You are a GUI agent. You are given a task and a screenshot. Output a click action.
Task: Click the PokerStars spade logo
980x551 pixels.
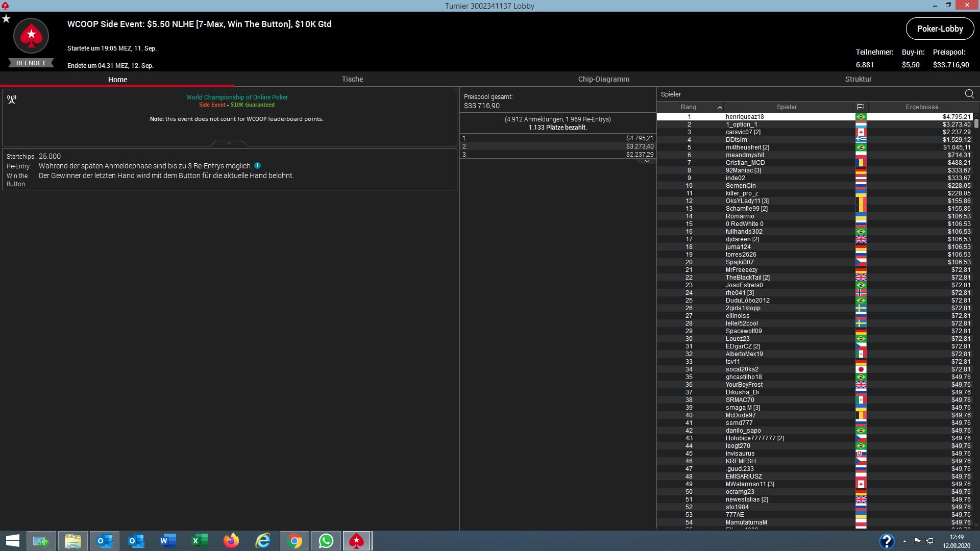click(x=31, y=35)
